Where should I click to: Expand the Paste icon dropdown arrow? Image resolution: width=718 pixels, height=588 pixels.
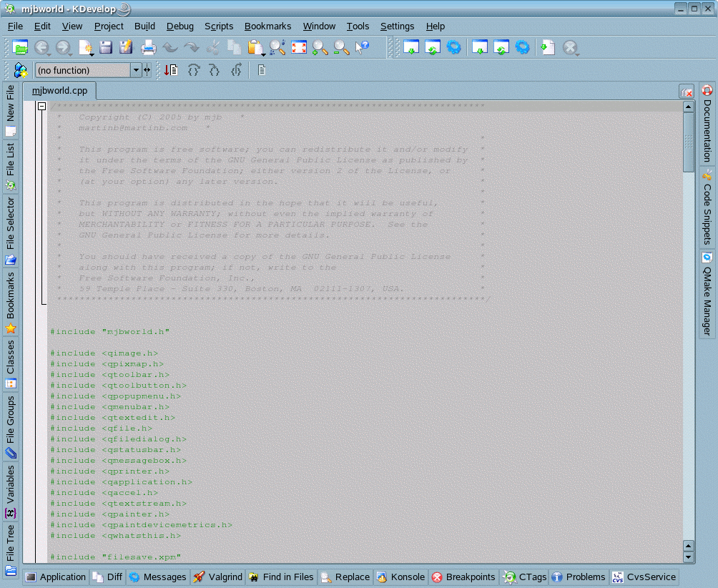[x=263, y=54]
